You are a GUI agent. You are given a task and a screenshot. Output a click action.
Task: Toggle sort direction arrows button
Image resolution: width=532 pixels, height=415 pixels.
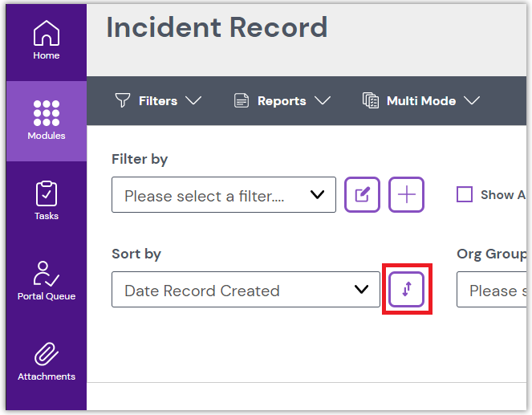[x=407, y=289]
